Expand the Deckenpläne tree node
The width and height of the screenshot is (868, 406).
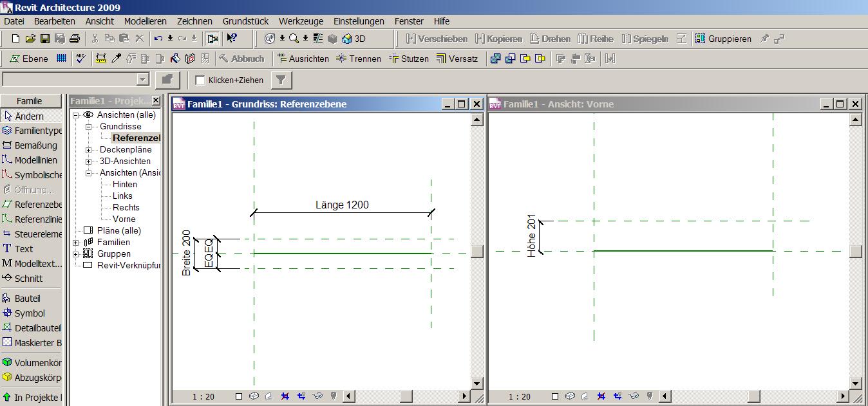coord(88,150)
